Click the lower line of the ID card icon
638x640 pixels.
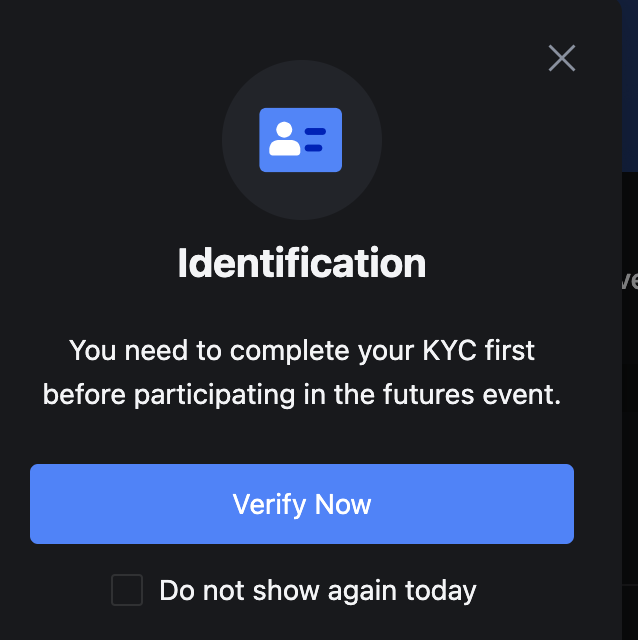(313, 148)
